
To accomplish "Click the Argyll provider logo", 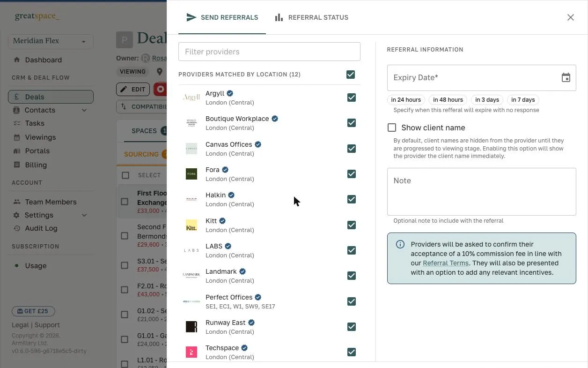I will click(191, 98).
